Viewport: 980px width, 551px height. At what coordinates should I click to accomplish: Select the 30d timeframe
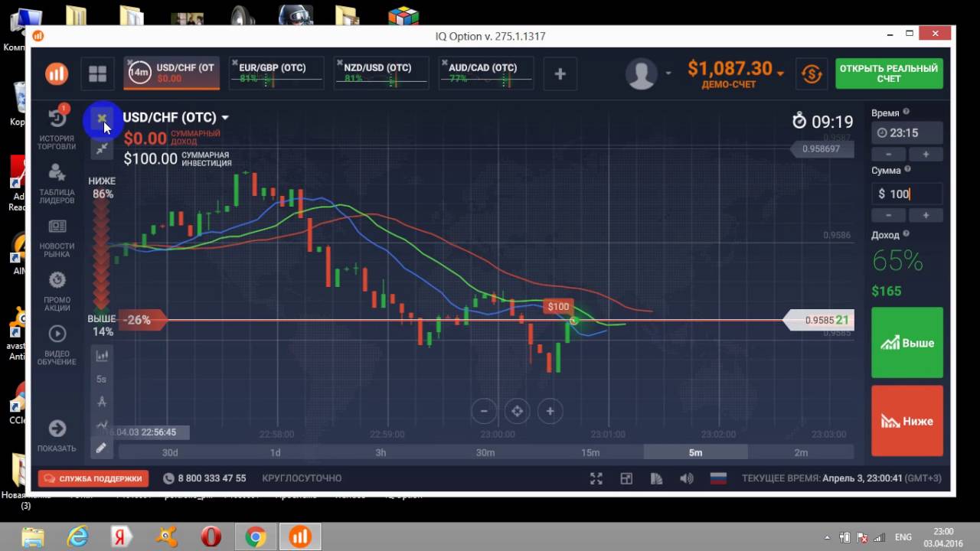tap(170, 452)
